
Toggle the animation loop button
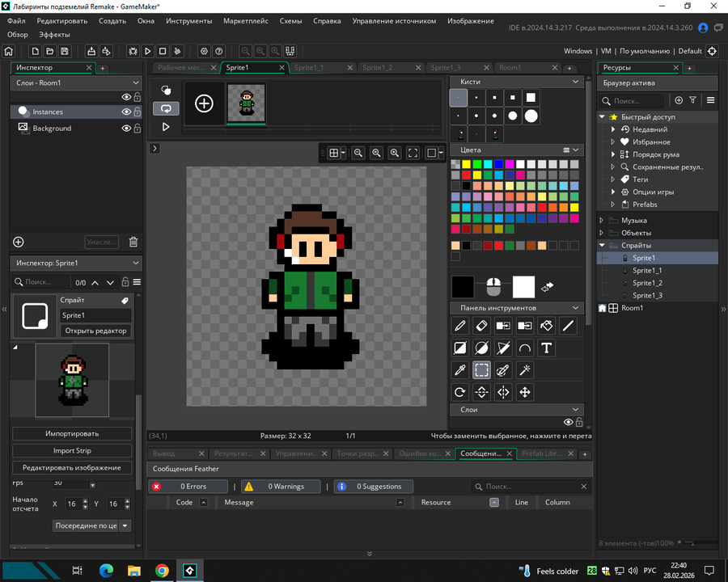pyautogui.click(x=166, y=108)
